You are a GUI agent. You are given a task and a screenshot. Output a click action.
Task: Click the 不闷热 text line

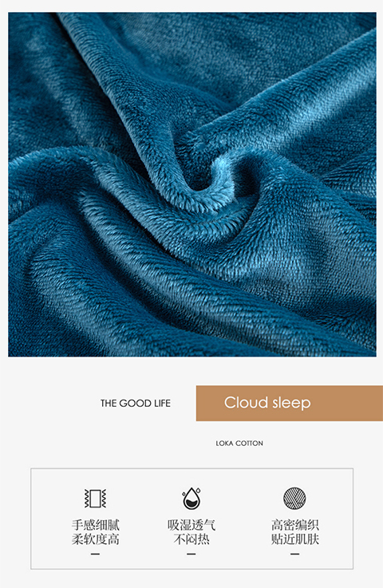click(x=191, y=539)
